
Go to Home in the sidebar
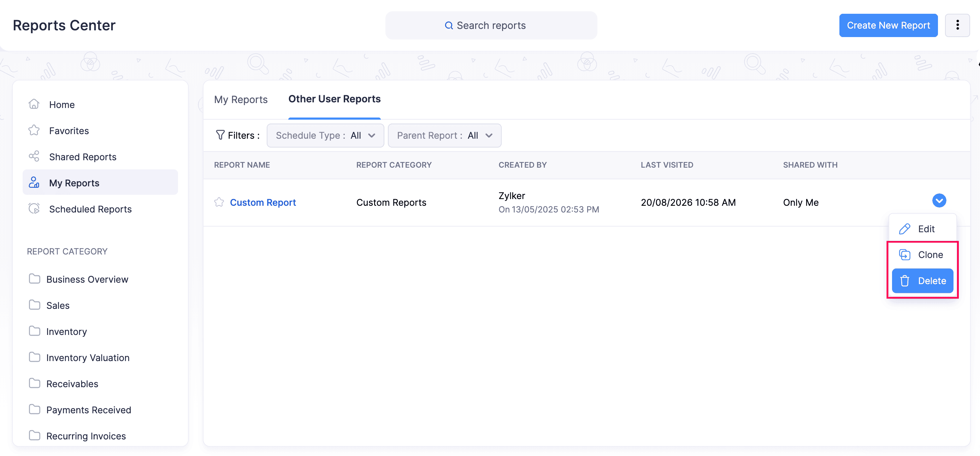point(100,104)
